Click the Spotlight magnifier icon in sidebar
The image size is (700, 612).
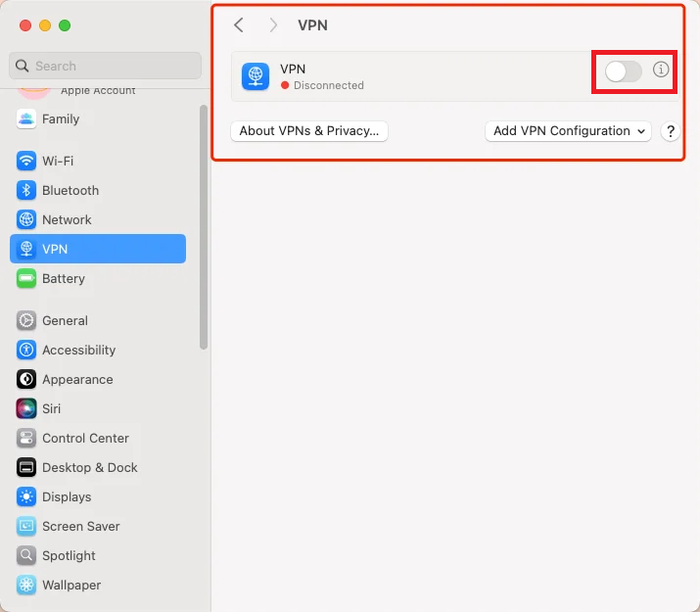pos(26,556)
